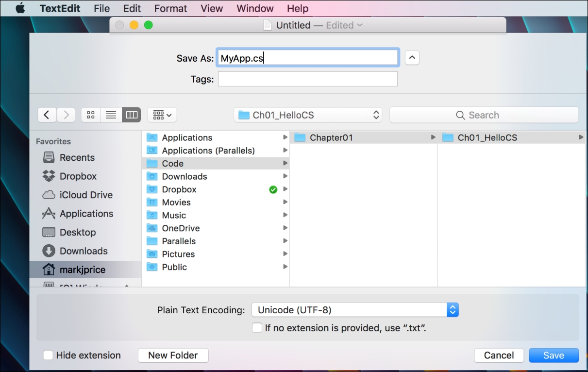Select iCloud Drive text in the sidebar
588x372 pixels.
pos(86,195)
